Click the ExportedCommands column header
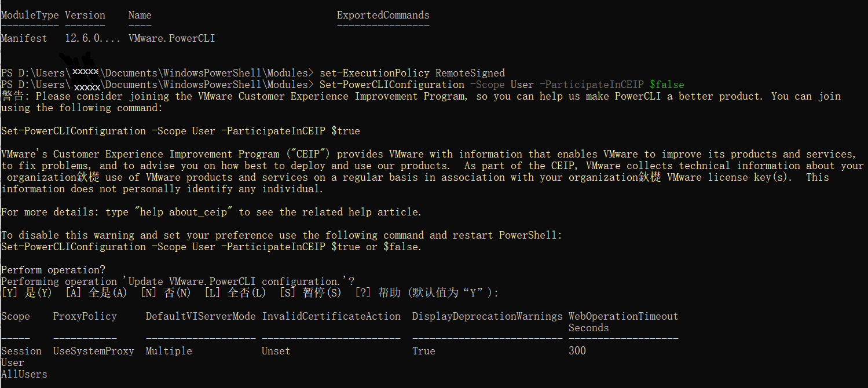The width and height of the screenshot is (868, 388). 383,15
